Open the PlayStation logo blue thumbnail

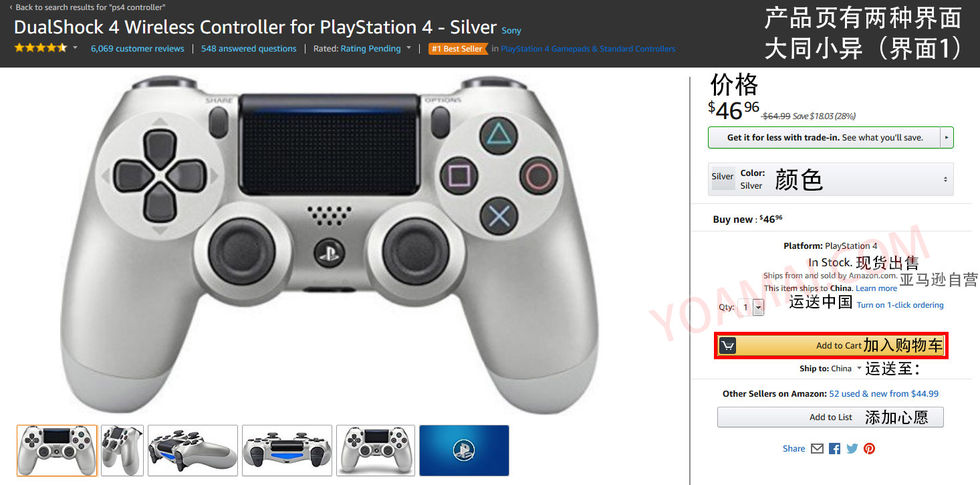pyautogui.click(x=464, y=450)
